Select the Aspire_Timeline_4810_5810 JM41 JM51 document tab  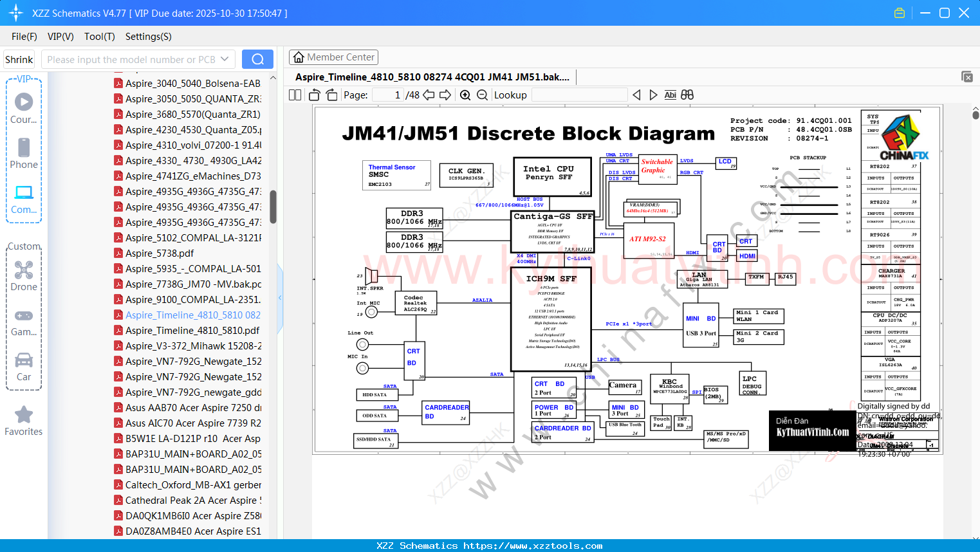tap(432, 77)
